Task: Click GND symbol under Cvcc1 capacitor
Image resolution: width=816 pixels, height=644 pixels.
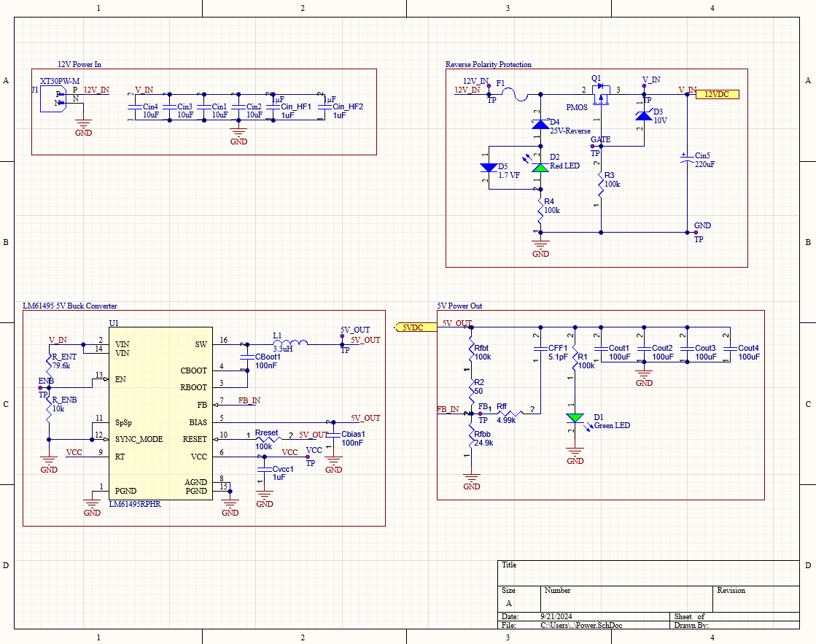Action: click(265, 499)
